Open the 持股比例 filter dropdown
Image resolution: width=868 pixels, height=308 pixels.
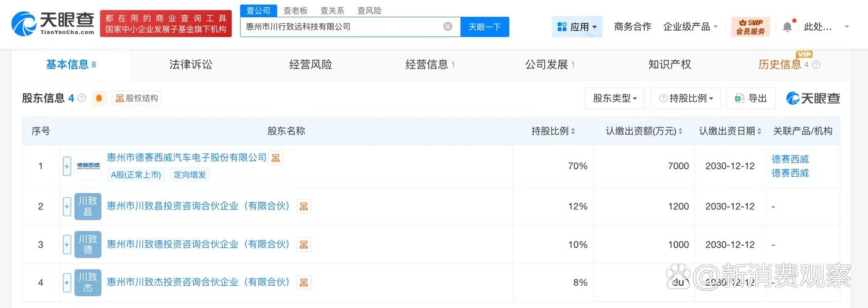pyautogui.click(x=686, y=98)
